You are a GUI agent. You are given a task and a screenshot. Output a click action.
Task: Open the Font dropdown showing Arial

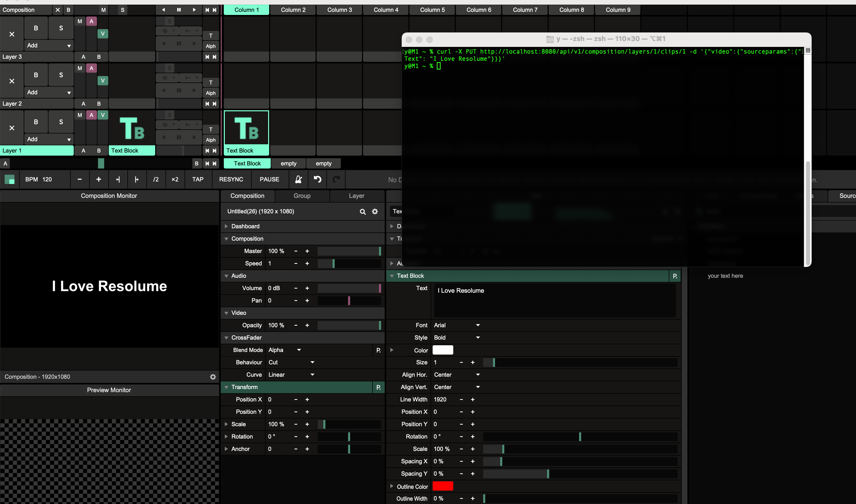pyautogui.click(x=456, y=325)
